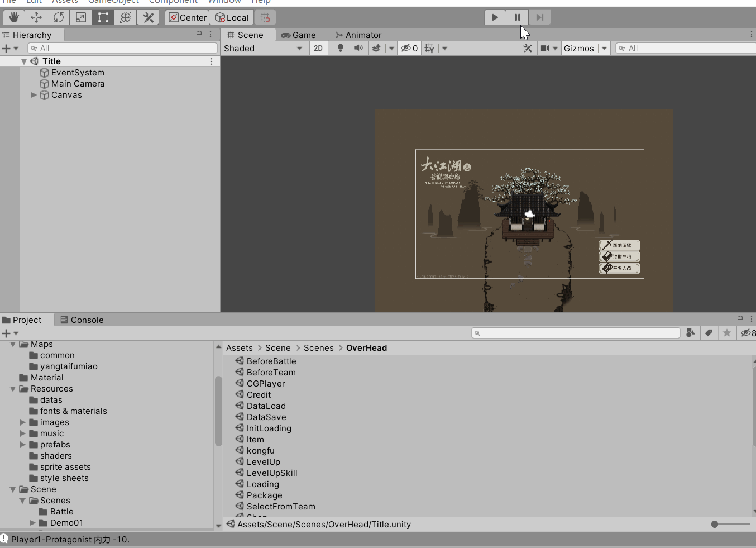The width and height of the screenshot is (756, 548).
Task: Select the Scale tool
Action: click(81, 17)
